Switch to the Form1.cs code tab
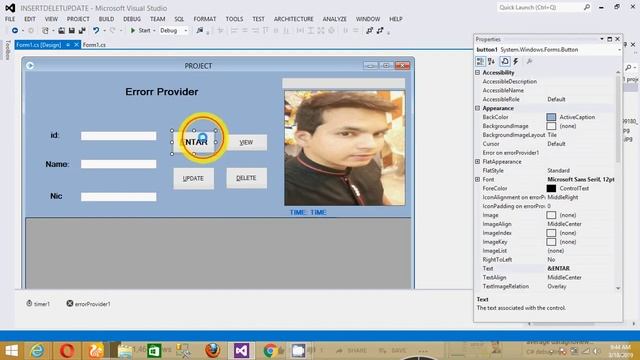The height and width of the screenshot is (360, 640). click(94, 45)
